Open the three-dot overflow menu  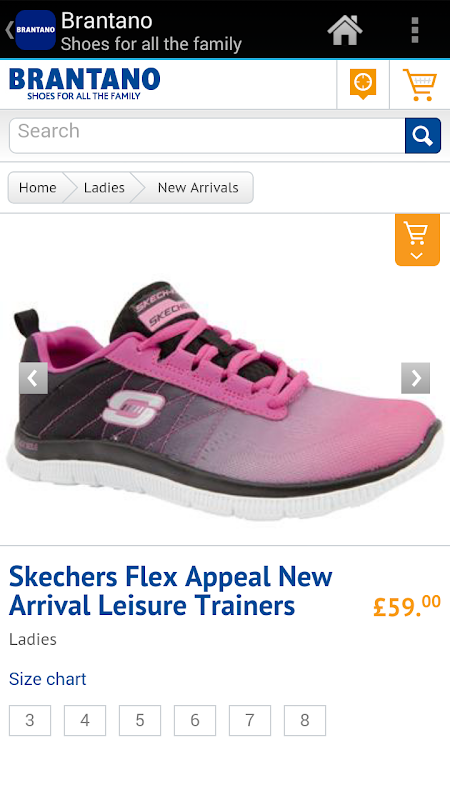[x=415, y=30]
